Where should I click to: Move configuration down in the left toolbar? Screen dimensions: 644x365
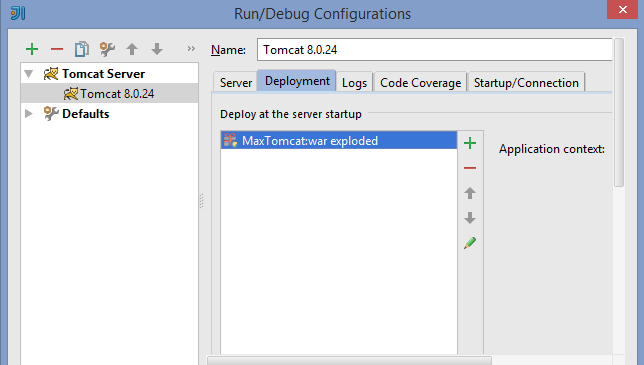click(x=157, y=49)
